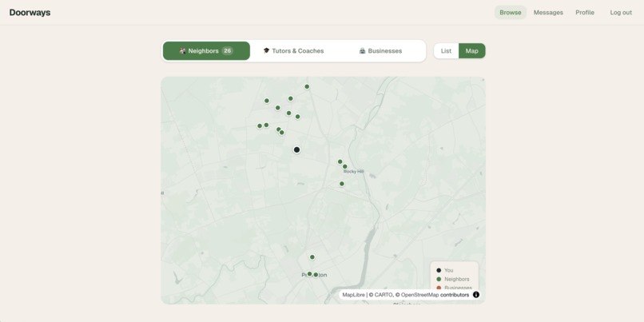Select the graduation cap Tutors icon
This screenshot has height=322, width=644.
(x=267, y=51)
